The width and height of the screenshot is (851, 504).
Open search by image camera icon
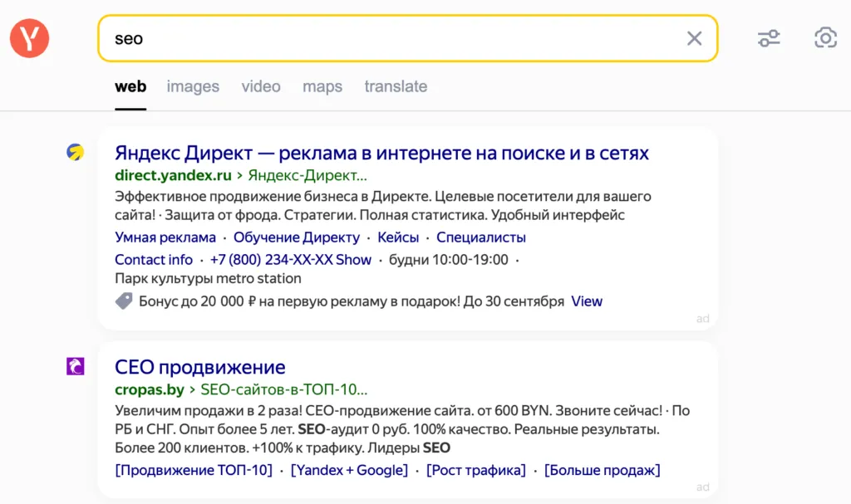coord(825,38)
